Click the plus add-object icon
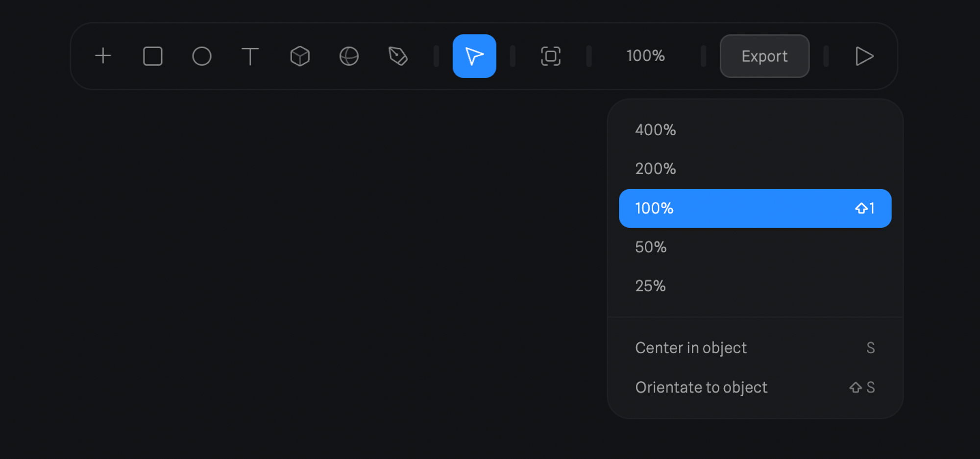Screen dimensions: 980x459 pos(103,56)
